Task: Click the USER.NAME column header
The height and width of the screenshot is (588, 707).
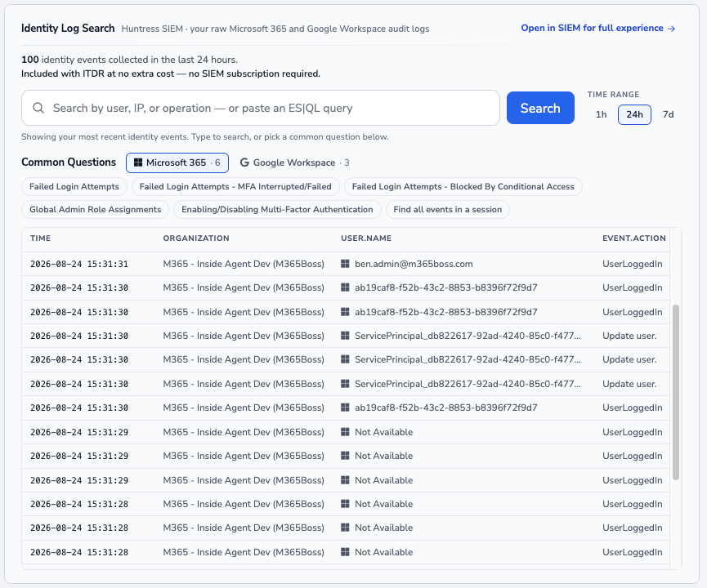Action: (x=366, y=238)
